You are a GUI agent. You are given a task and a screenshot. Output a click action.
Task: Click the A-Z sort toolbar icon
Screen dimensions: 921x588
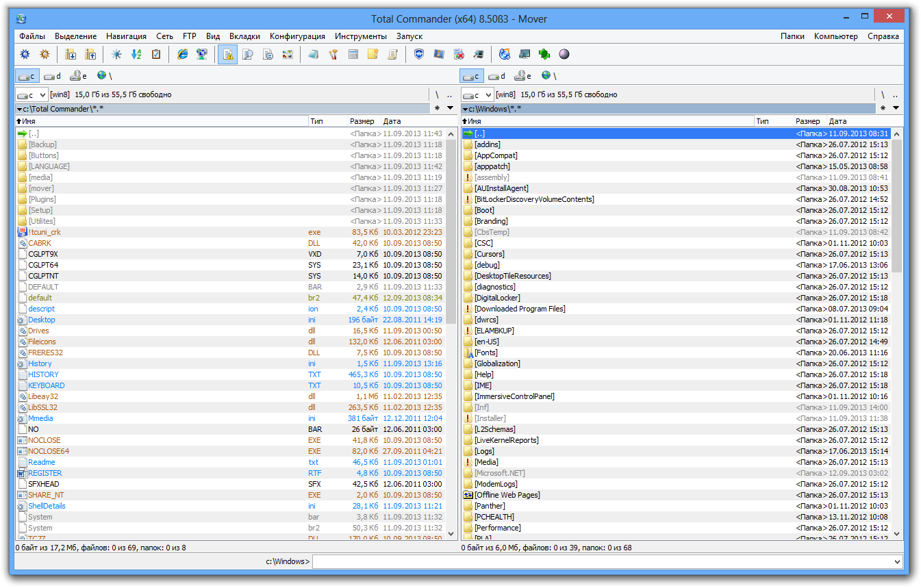tap(136, 55)
